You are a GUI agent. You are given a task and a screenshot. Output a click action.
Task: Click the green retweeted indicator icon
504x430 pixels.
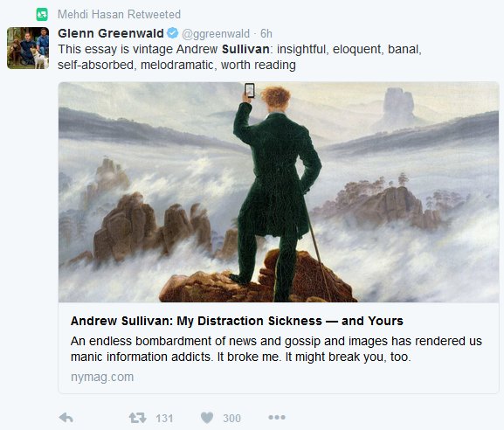click(x=42, y=15)
